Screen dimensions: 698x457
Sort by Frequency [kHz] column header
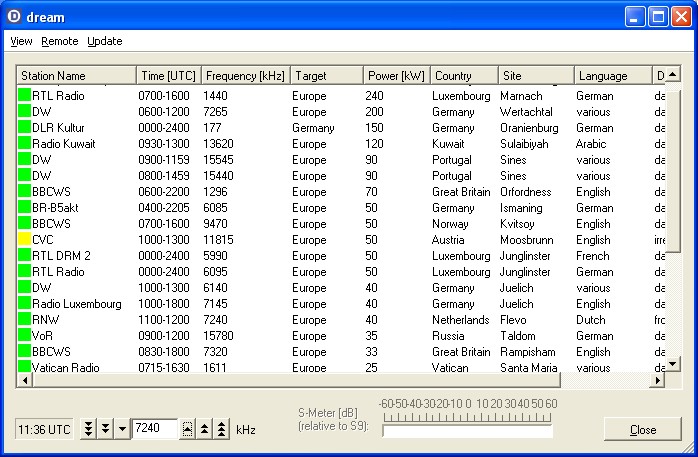click(x=245, y=76)
